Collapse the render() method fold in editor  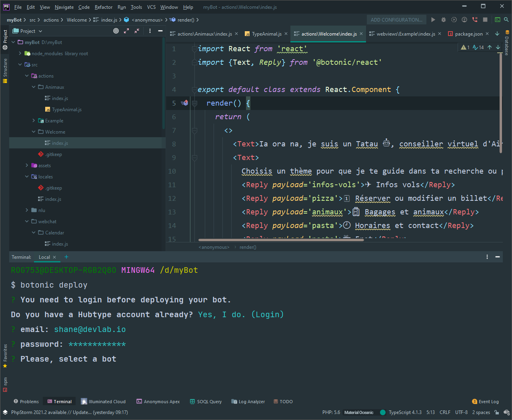pos(195,103)
